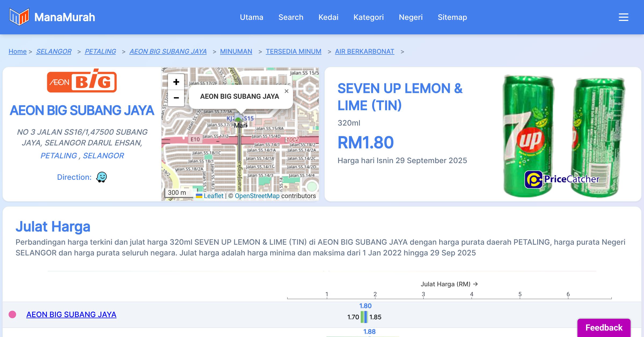
Task: Click the Julat Harga heading
Action: [53, 227]
